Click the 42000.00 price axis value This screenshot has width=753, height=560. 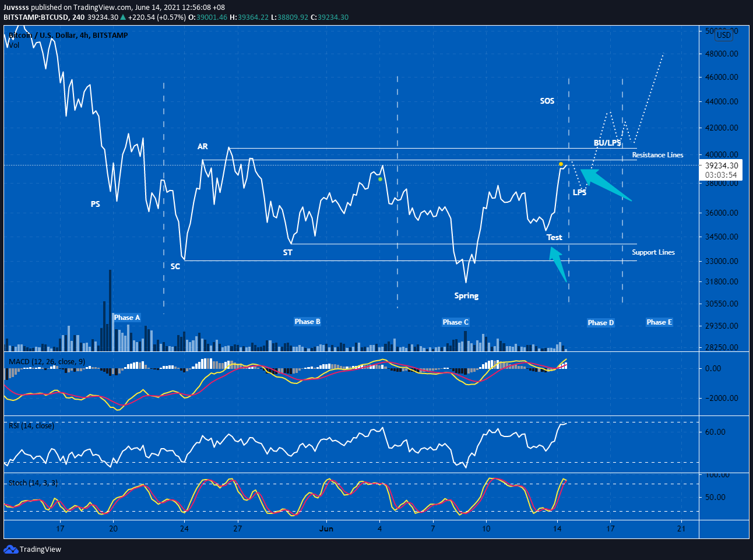tap(722, 128)
